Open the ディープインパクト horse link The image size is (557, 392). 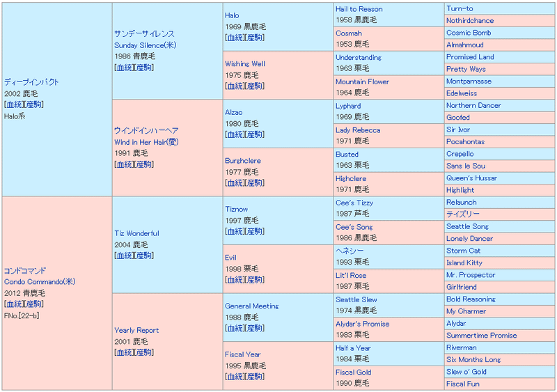(x=31, y=82)
